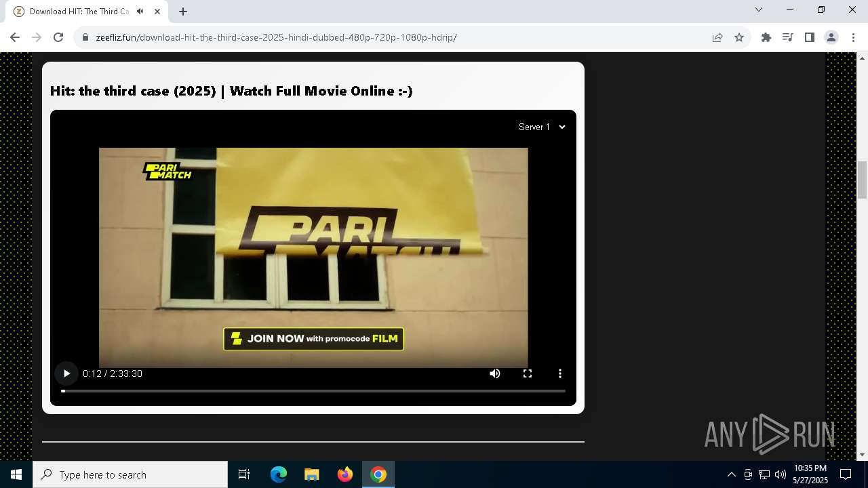Open Chrome profile avatar
The image size is (868, 488).
pos(831,37)
